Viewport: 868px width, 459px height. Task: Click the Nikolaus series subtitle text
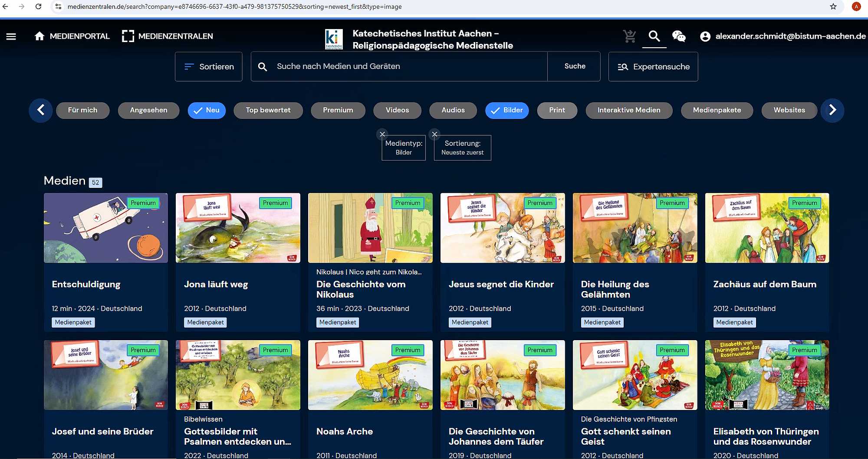(369, 272)
